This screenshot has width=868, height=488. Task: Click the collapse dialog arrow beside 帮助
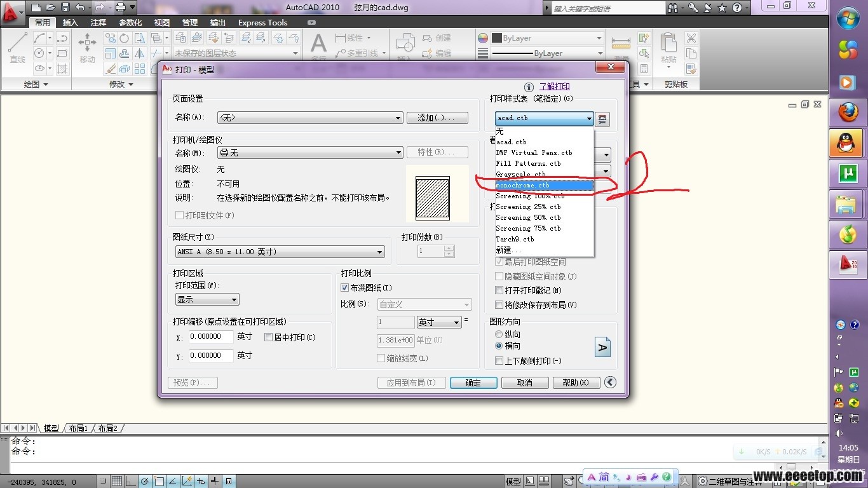coord(610,382)
